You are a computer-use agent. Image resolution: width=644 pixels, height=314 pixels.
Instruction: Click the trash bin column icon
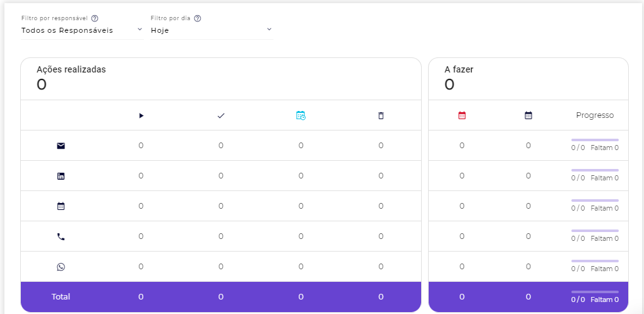click(x=381, y=115)
